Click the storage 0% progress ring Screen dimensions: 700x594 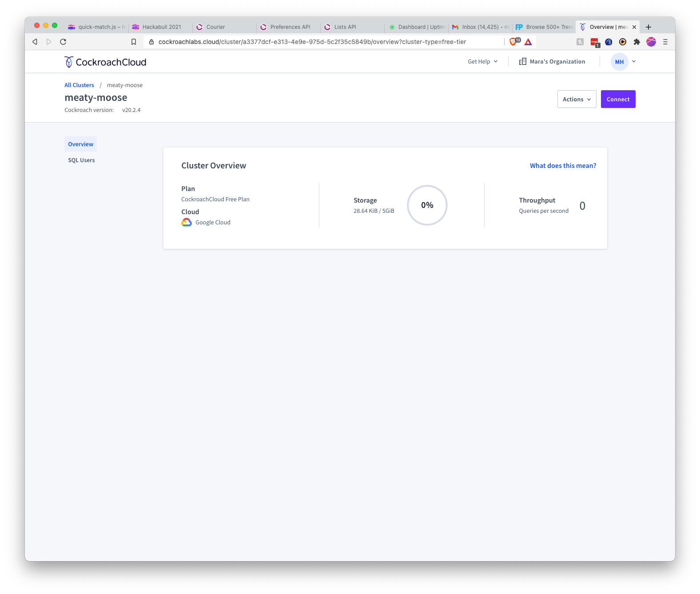(x=427, y=205)
